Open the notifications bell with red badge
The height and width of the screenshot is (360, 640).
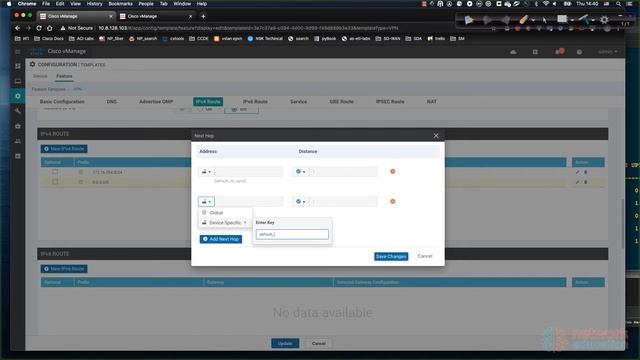point(559,51)
